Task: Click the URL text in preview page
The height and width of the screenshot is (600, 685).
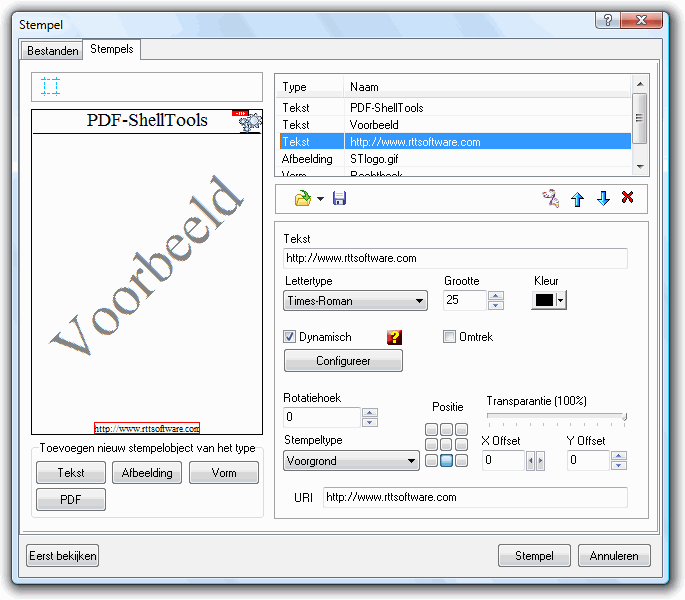Action: 147,428
